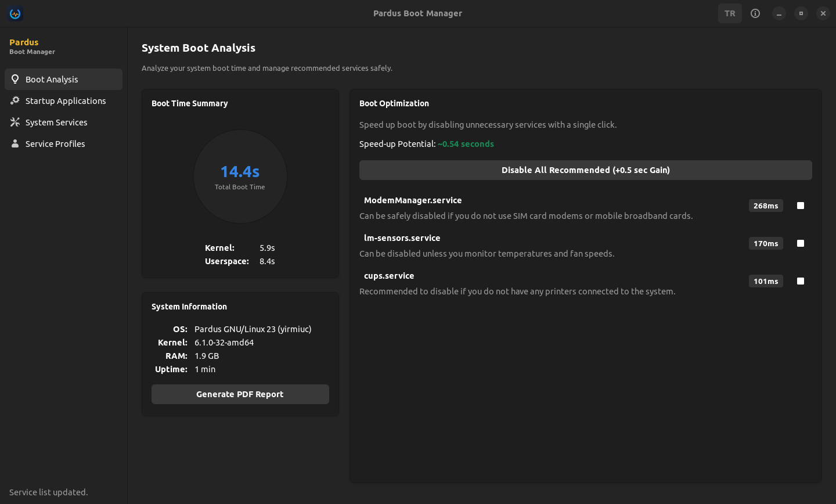
Task: Click the System Boot Analysis heading
Action: 199,48
